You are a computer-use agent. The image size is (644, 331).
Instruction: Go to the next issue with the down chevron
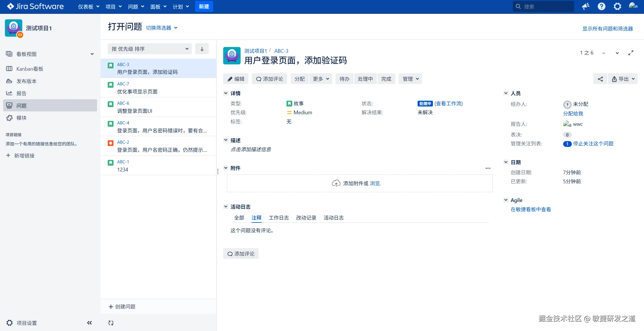tap(617, 53)
